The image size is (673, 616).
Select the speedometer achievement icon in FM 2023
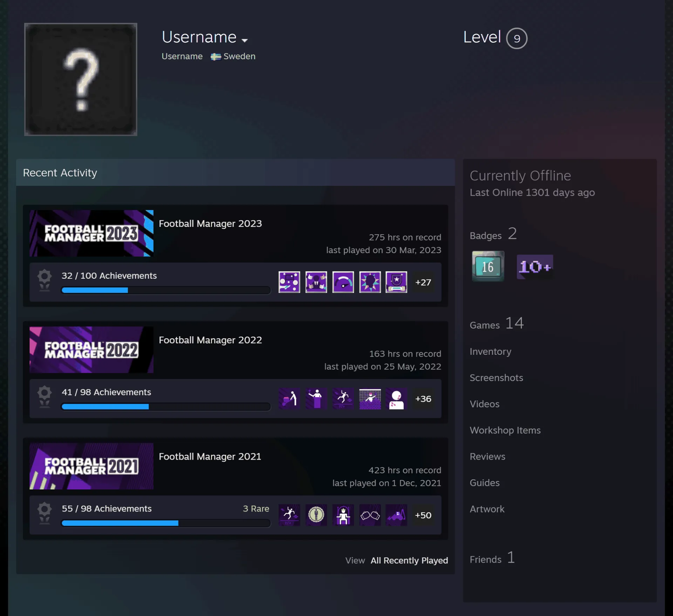tap(343, 282)
